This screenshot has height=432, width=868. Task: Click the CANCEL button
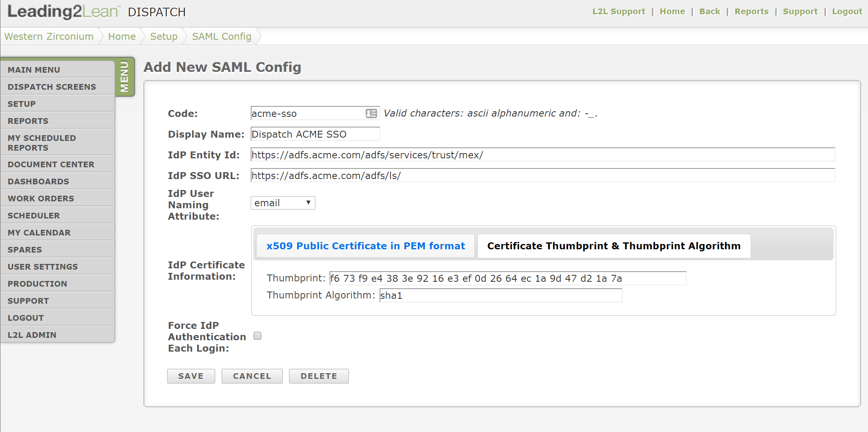(x=252, y=376)
